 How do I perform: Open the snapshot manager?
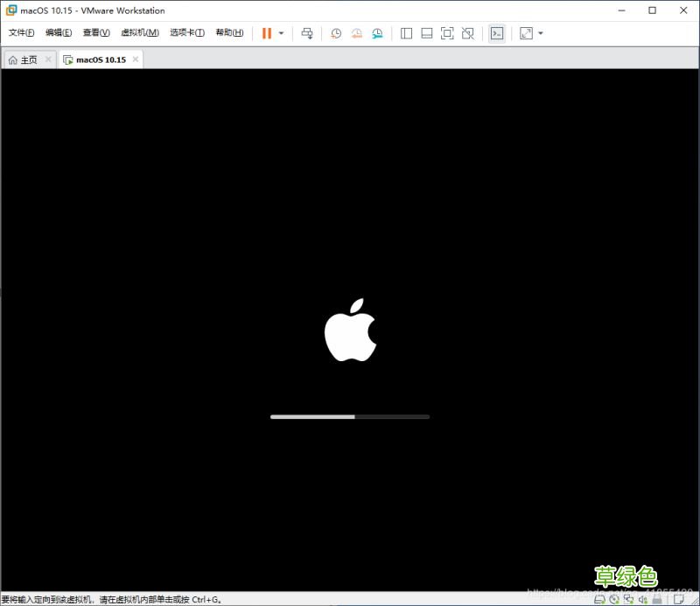click(x=376, y=33)
